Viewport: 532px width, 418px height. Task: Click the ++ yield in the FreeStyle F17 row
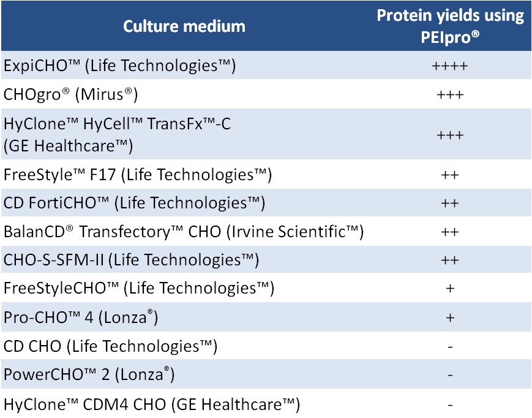click(x=450, y=175)
